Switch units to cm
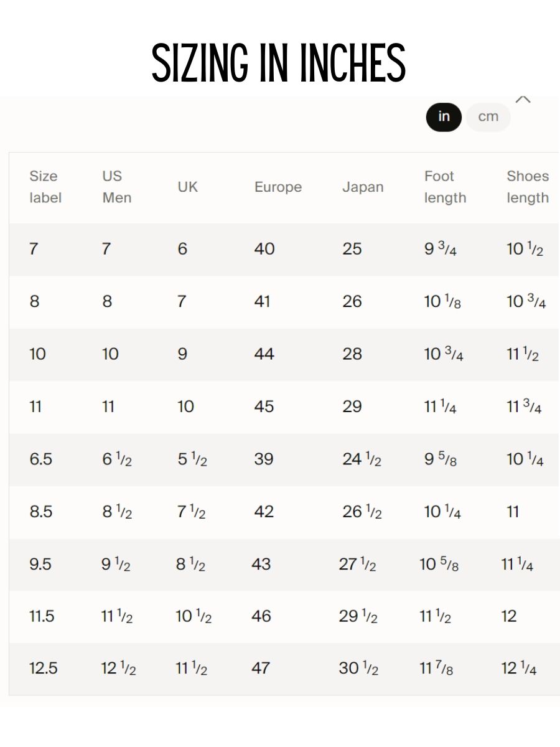The height and width of the screenshot is (747, 560). 488,117
